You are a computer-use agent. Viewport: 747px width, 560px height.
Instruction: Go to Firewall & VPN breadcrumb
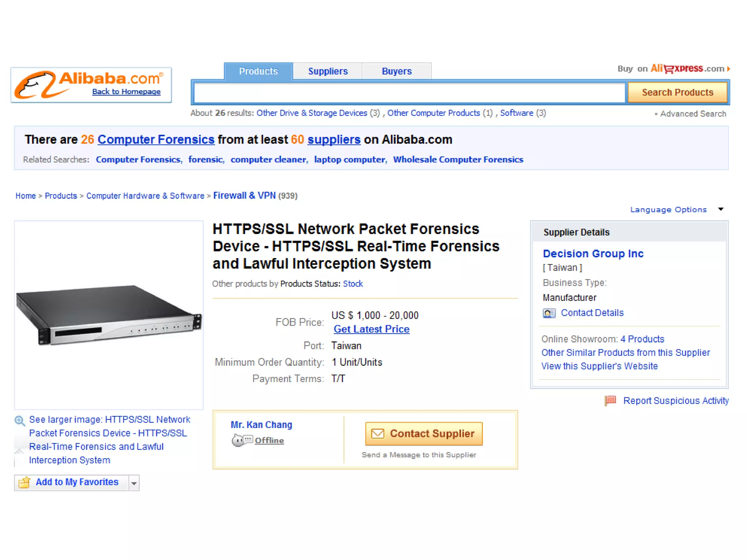click(x=244, y=195)
